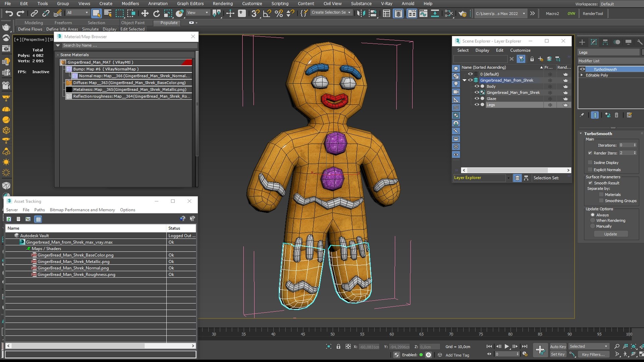Viewport: 644px width, 362px height.
Task: Click Define Flows in Populate ribbon
Action: click(30, 29)
